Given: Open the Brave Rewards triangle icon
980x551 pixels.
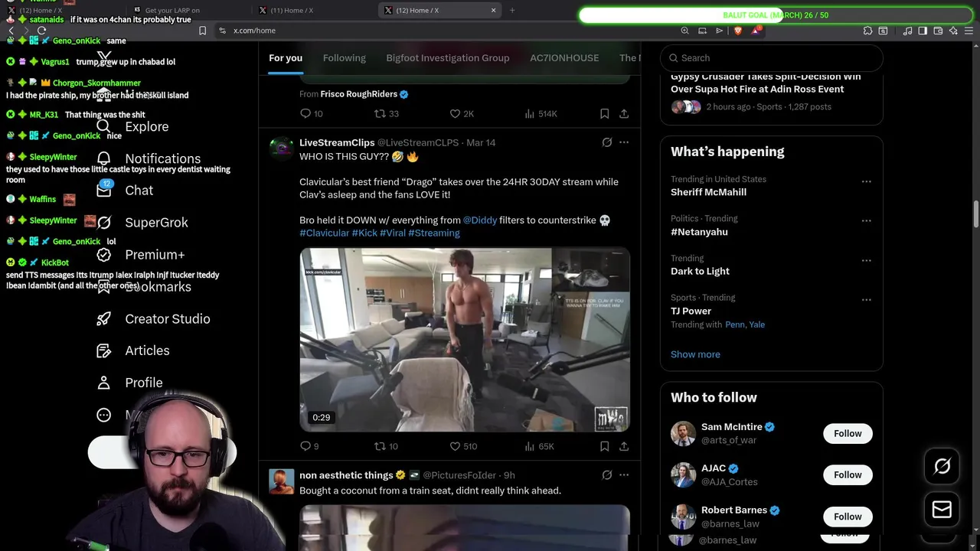Looking at the screenshot, I should tap(756, 31).
